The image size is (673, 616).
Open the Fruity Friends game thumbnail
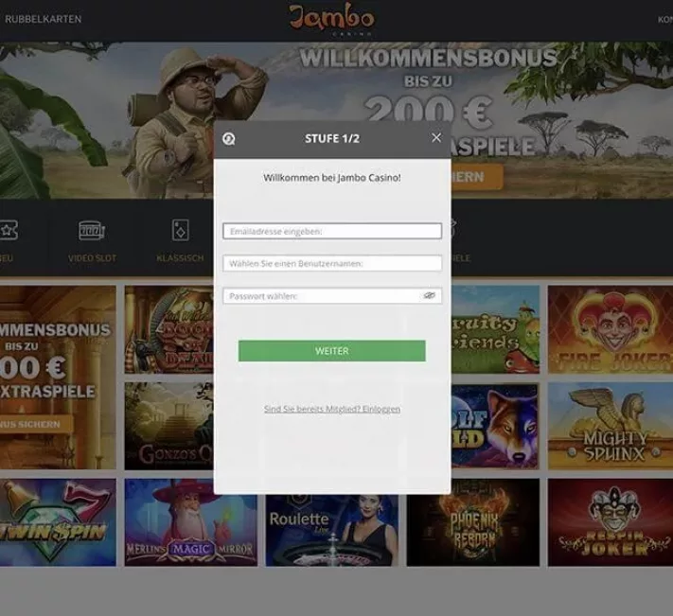click(x=495, y=329)
